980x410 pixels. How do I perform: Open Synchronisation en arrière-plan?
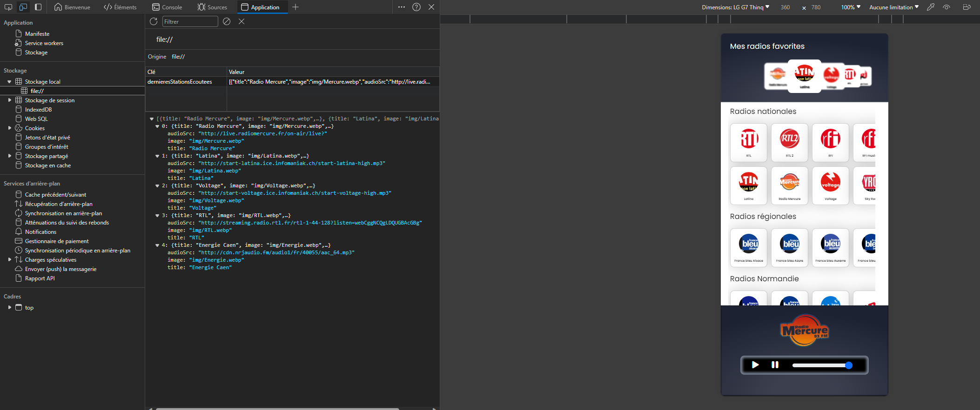[63, 213]
